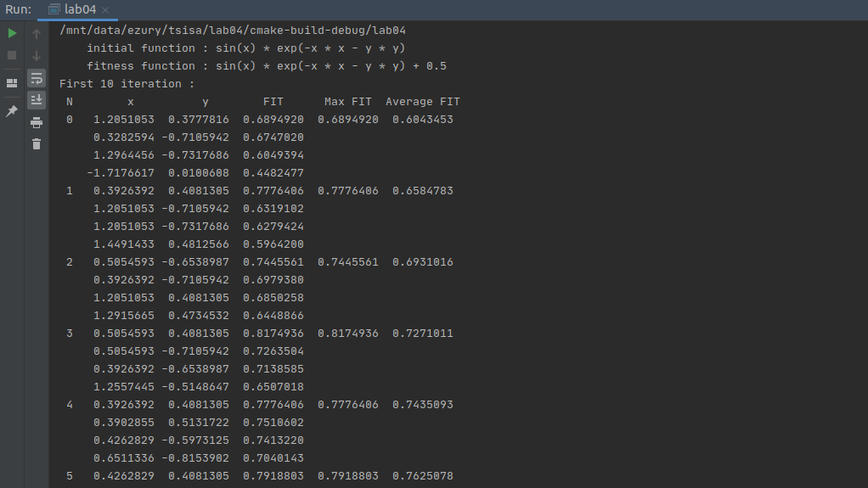868x488 pixels.
Task: Click FIT value 0.7263504
Action: pos(273,351)
